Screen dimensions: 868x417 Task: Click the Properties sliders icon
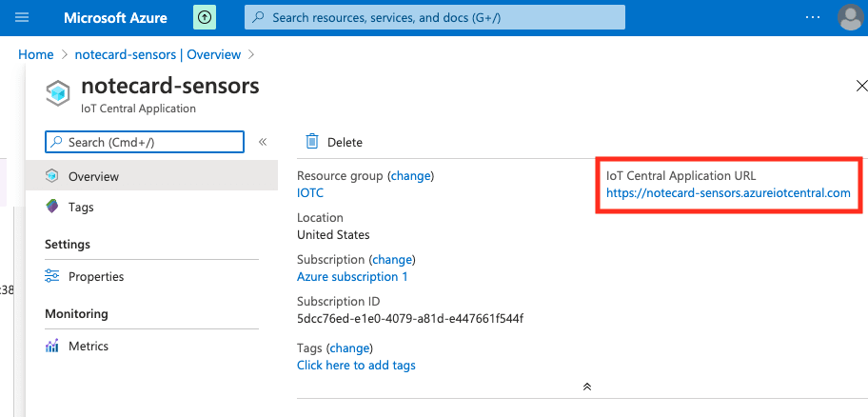click(52, 276)
